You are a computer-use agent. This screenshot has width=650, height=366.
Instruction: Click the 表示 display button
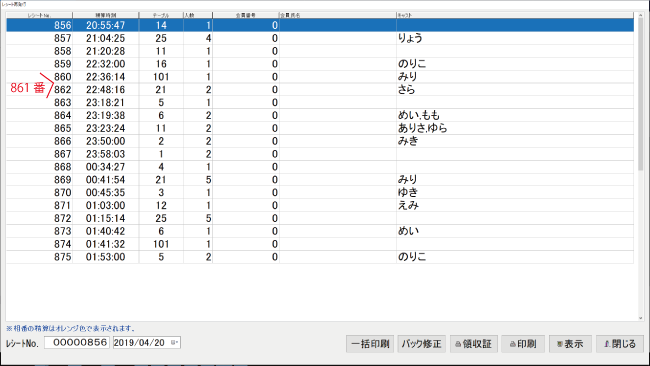coord(570,344)
